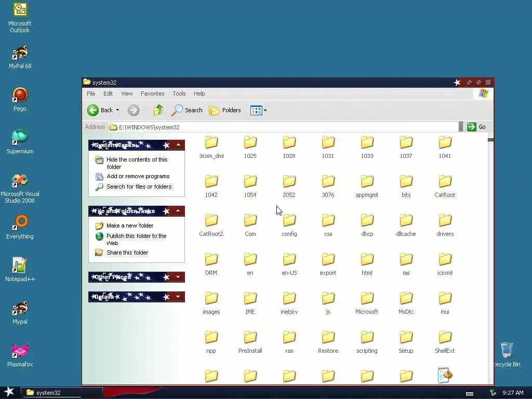Open Pego desktop shortcut
The height and width of the screenshot is (399, 532).
[20, 99]
